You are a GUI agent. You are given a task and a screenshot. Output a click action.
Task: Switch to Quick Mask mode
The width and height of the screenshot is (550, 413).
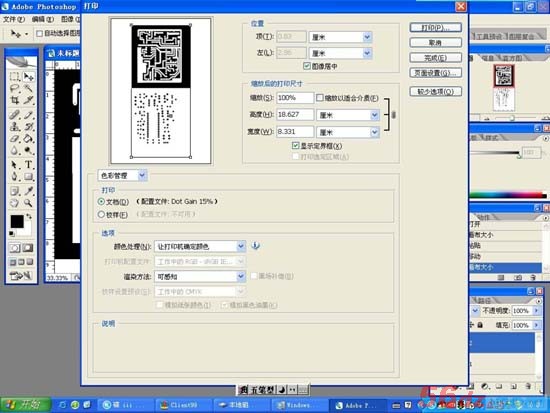coord(28,248)
